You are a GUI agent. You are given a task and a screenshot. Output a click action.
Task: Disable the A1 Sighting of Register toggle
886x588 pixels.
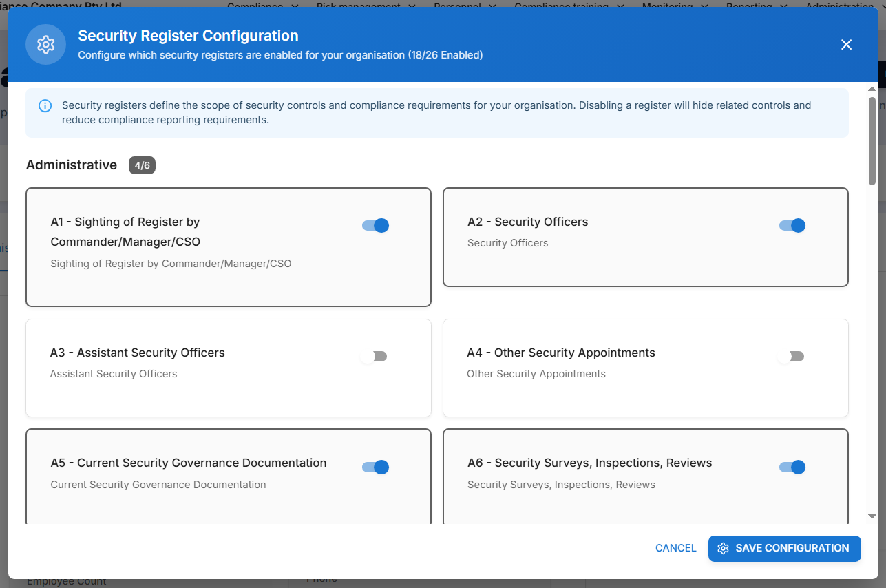coord(376,226)
